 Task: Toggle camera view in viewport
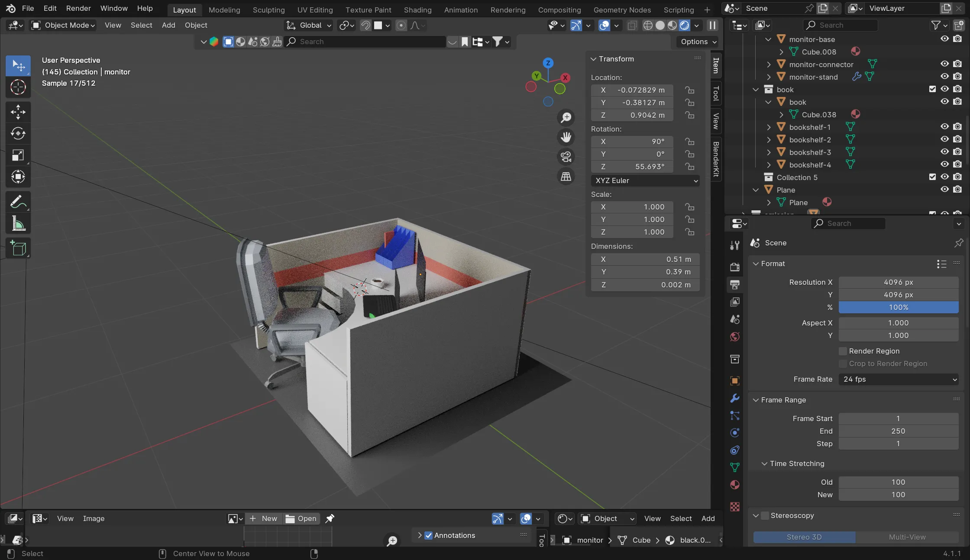tap(566, 157)
